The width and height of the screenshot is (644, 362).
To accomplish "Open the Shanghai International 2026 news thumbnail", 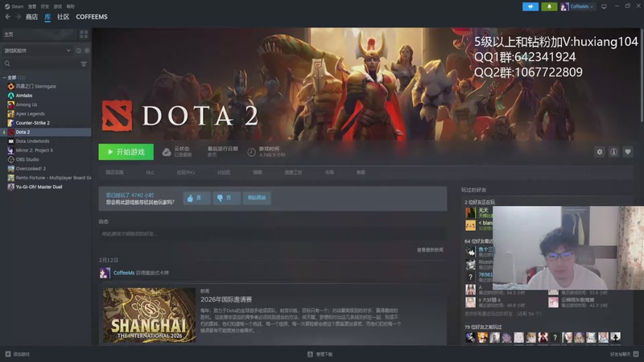I will pos(149,315).
